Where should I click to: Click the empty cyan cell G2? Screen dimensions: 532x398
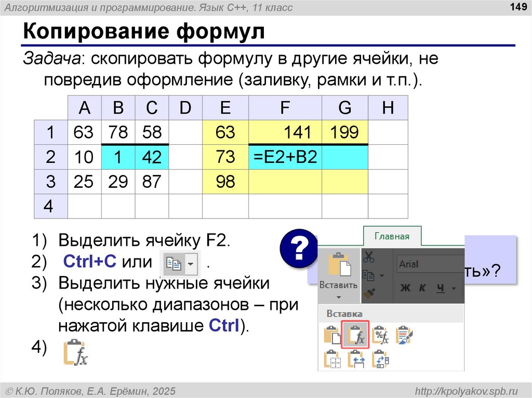tap(345, 157)
